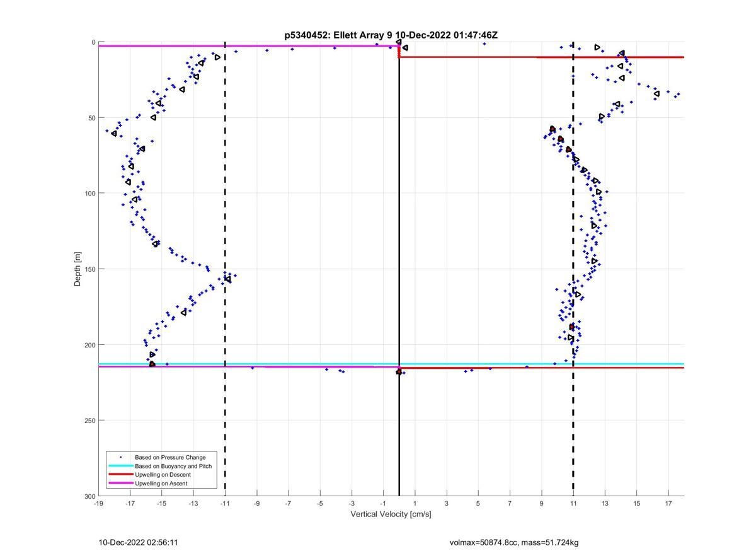Click x-axis tick label '-19'

tap(98, 503)
